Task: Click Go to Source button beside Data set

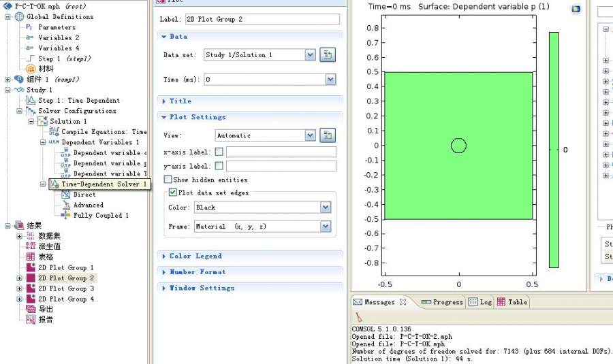Action: tap(328, 54)
